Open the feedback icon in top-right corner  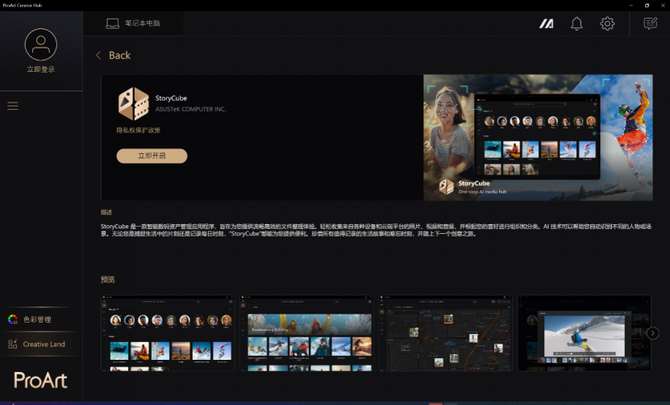point(650,24)
